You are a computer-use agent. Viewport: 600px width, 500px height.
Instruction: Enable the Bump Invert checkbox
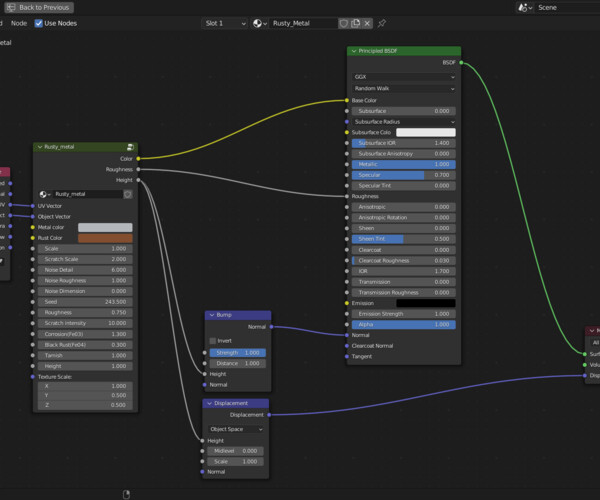click(213, 341)
